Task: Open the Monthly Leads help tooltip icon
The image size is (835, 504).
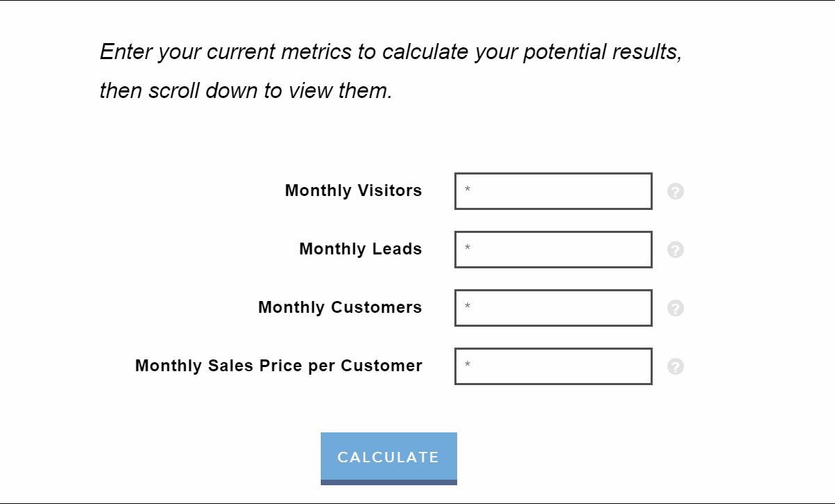Action: click(x=675, y=250)
